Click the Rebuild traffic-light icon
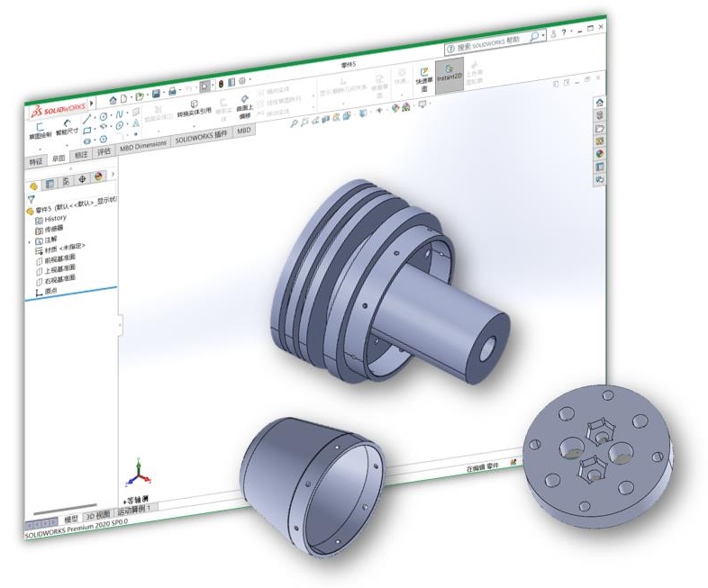The image size is (708, 588). pyautogui.click(x=221, y=84)
